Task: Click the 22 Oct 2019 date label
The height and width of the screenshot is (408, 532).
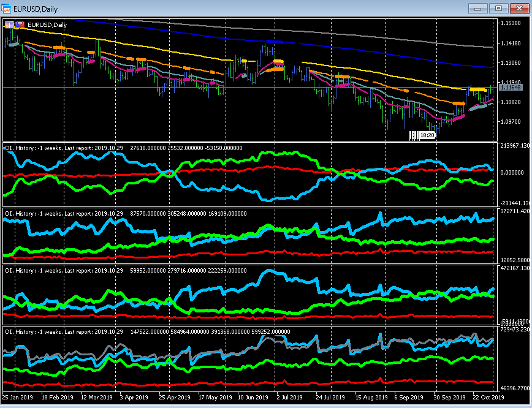Action: click(x=488, y=397)
